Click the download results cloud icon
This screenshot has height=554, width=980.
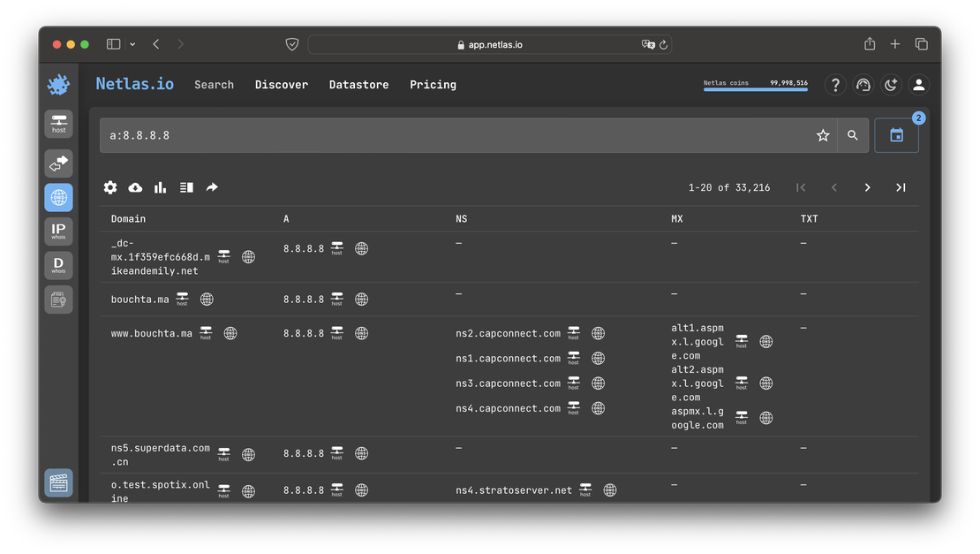pyautogui.click(x=135, y=187)
